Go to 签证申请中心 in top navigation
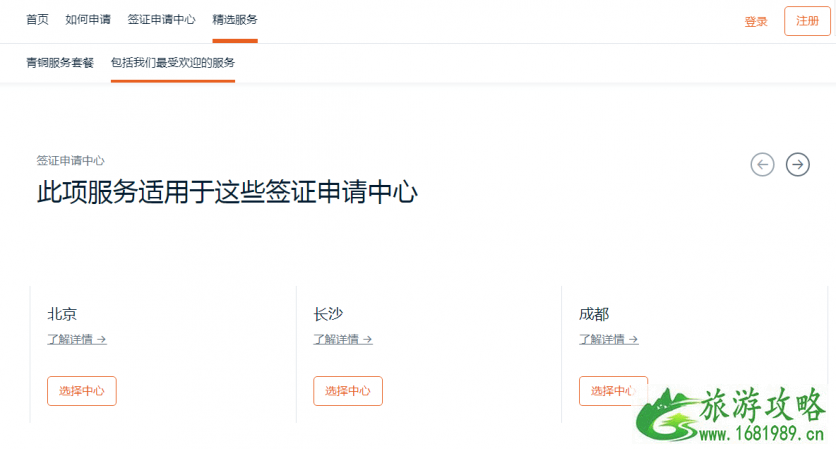836x449 pixels. (162, 20)
